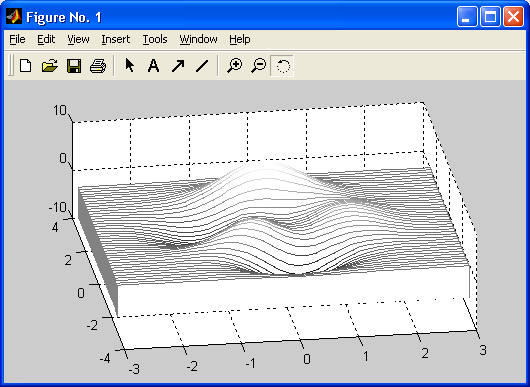This screenshot has height=387, width=530.
Task: Open the Insert menu
Action: click(x=116, y=40)
